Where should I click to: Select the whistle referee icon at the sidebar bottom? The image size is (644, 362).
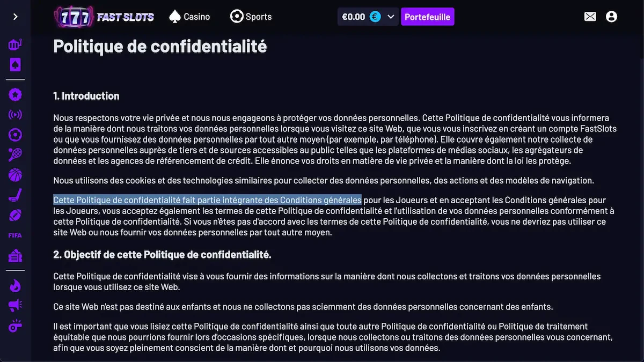(15, 326)
